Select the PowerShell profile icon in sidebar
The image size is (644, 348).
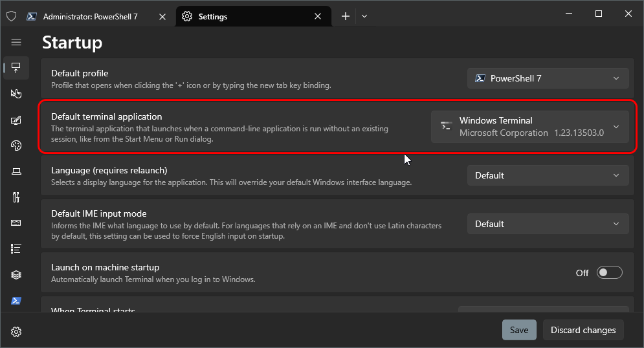[16, 301]
